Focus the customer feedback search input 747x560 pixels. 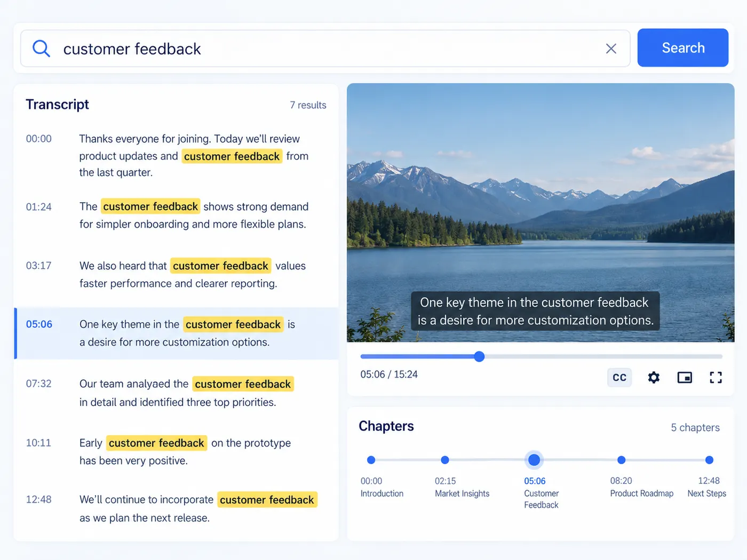point(325,49)
